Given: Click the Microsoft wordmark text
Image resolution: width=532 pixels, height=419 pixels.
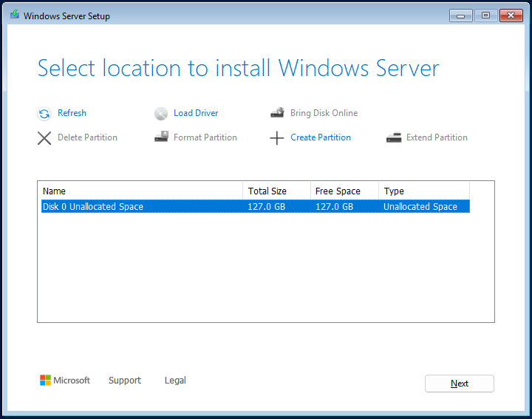Looking at the screenshot, I should tap(72, 381).
